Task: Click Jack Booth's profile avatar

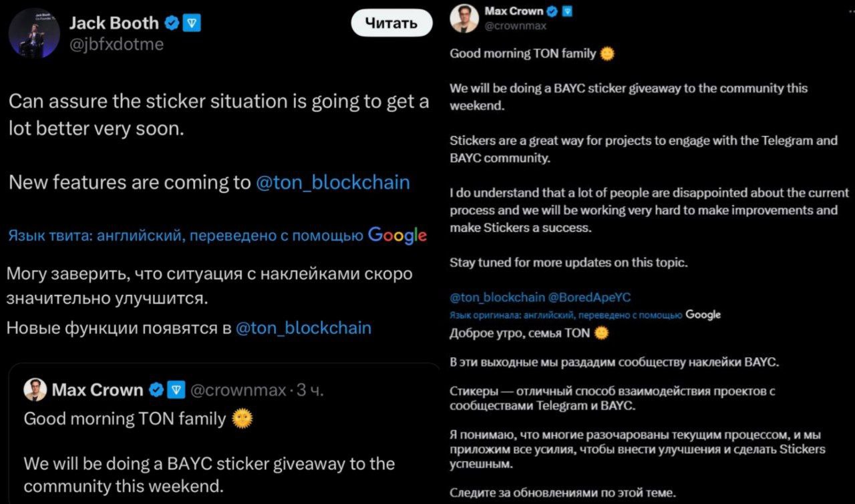Action: pyautogui.click(x=34, y=37)
